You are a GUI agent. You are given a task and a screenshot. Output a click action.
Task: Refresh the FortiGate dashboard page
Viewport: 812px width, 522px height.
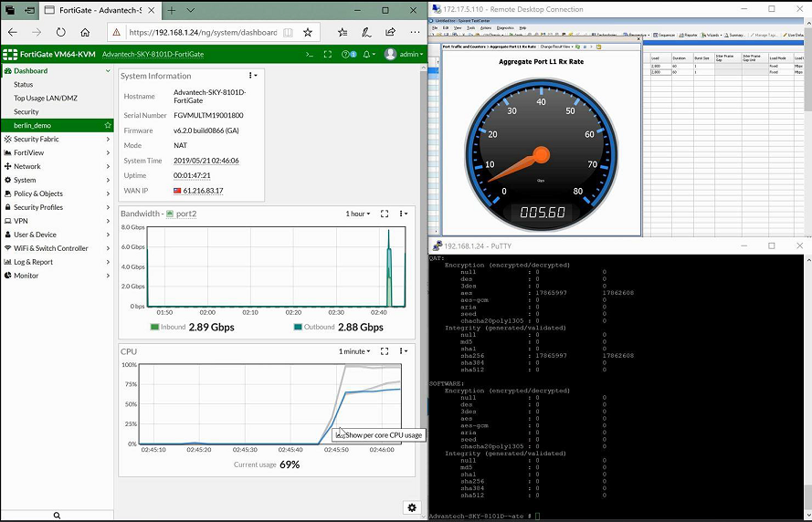61,32
